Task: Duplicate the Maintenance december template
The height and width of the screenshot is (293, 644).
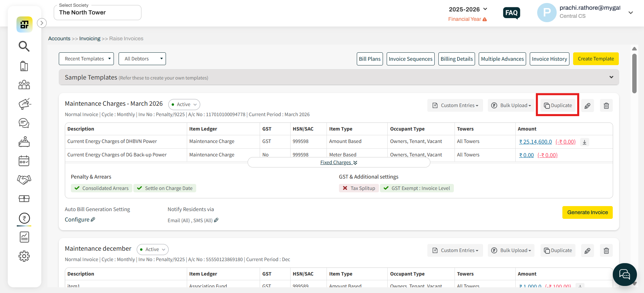Action: pyautogui.click(x=558, y=250)
